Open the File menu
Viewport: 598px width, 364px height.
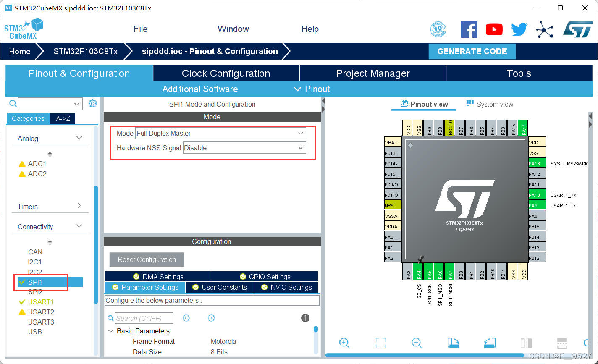141,29
